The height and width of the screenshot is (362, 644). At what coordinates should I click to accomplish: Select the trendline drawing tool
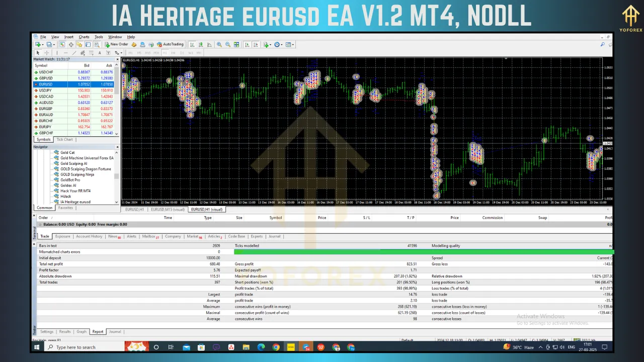tap(74, 53)
